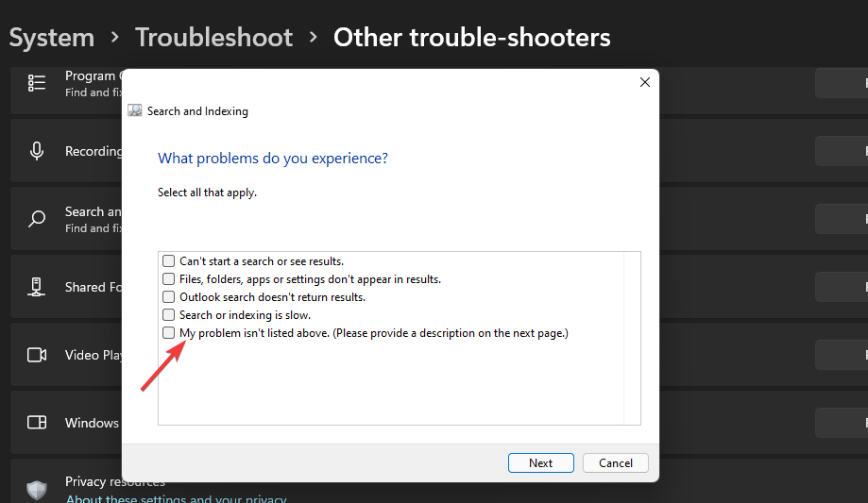Click the Video Playback camera icon
This screenshot has width=868, height=503.
tap(37, 355)
